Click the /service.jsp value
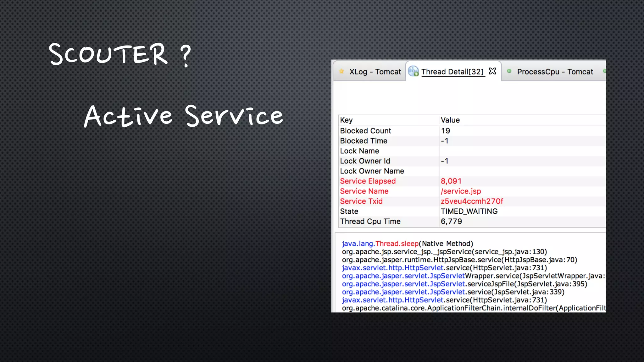Screen dimensions: 644x362 point(461,191)
